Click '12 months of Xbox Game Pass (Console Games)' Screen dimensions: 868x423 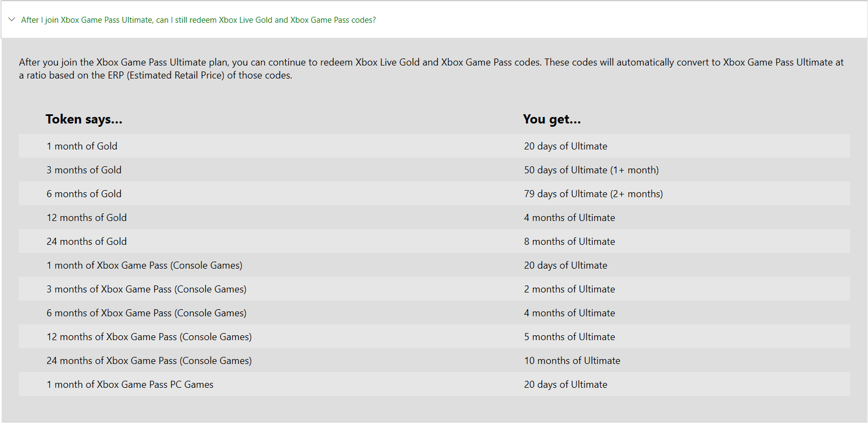click(149, 337)
